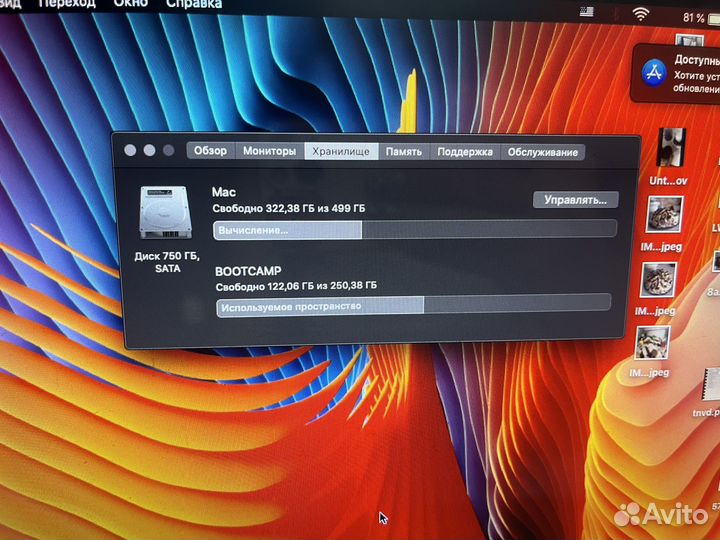
Task: Click the 81 % battery indicator
Action: (x=701, y=18)
